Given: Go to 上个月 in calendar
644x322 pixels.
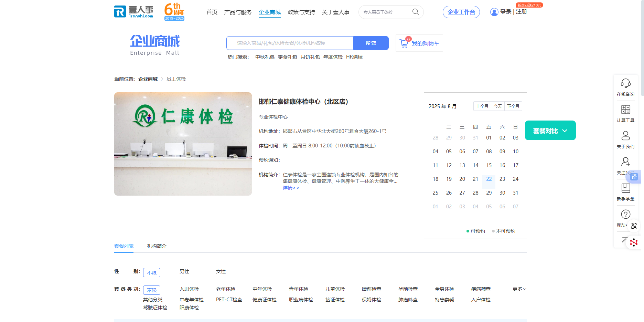Looking at the screenshot, I should coord(482,106).
